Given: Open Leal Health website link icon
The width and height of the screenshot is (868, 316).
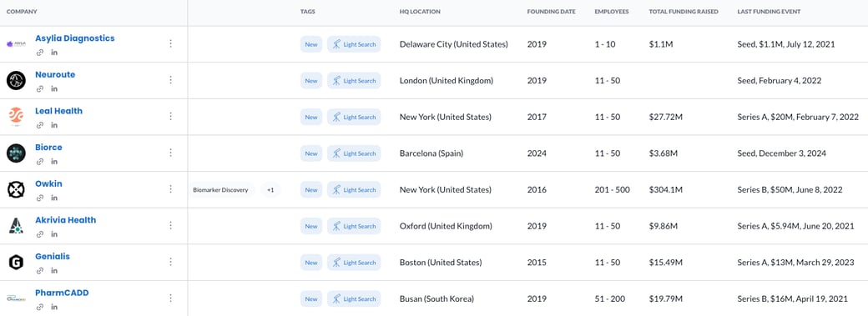Looking at the screenshot, I should point(40,125).
